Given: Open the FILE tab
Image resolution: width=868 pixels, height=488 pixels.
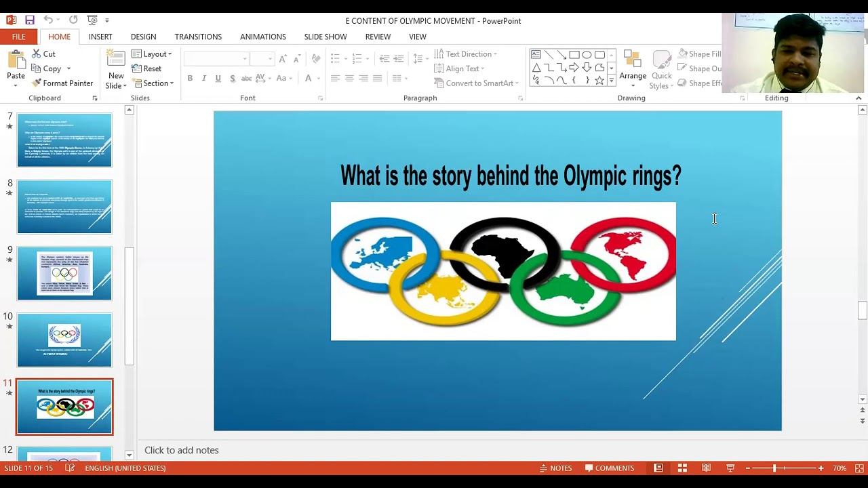Looking at the screenshot, I should 19,37.
